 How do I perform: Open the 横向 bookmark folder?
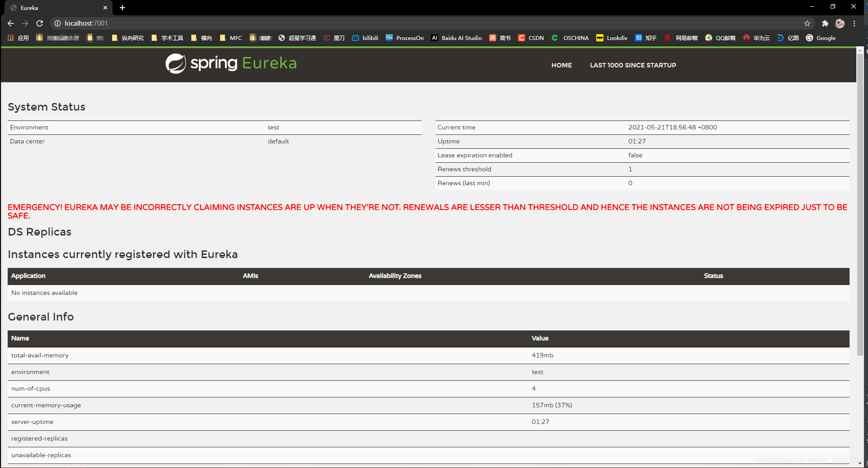click(201, 38)
